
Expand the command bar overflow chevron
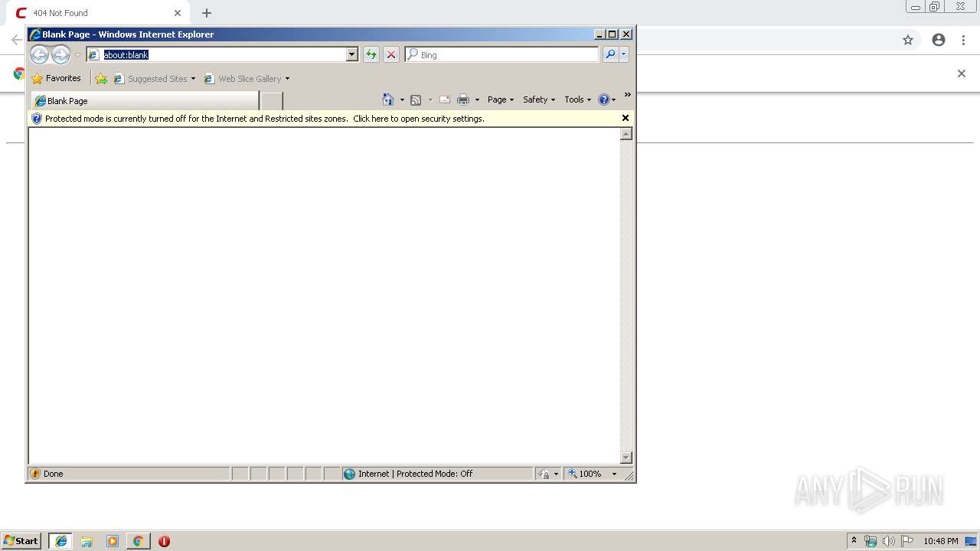(x=628, y=95)
